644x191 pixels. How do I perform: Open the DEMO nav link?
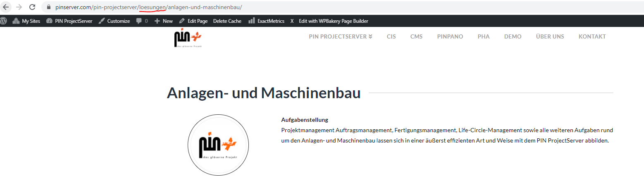pyautogui.click(x=513, y=36)
